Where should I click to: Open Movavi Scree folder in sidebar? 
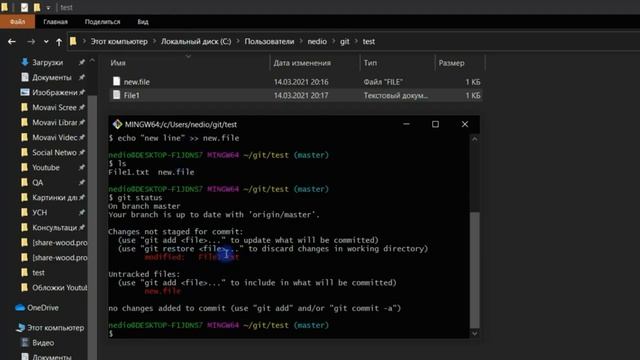click(x=54, y=108)
